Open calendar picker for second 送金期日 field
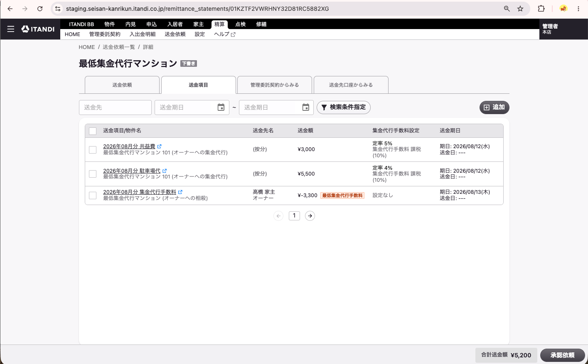This screenshot has width=588, height=364. (306, 107)
